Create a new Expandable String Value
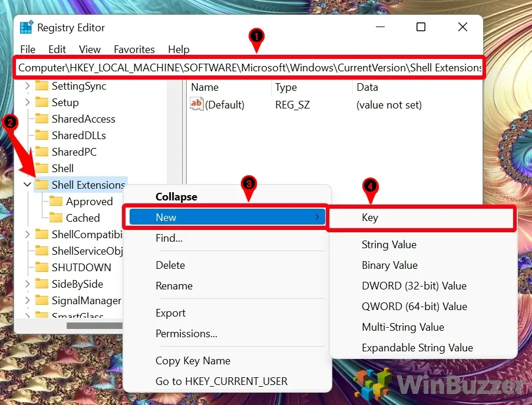532x405 pixels. tap(417, 348)
